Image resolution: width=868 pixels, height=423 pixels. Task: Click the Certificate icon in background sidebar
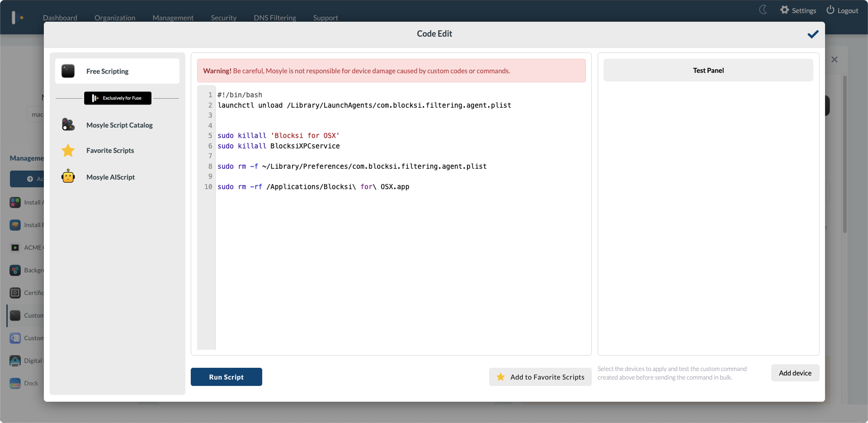click(x=15, y=293)
